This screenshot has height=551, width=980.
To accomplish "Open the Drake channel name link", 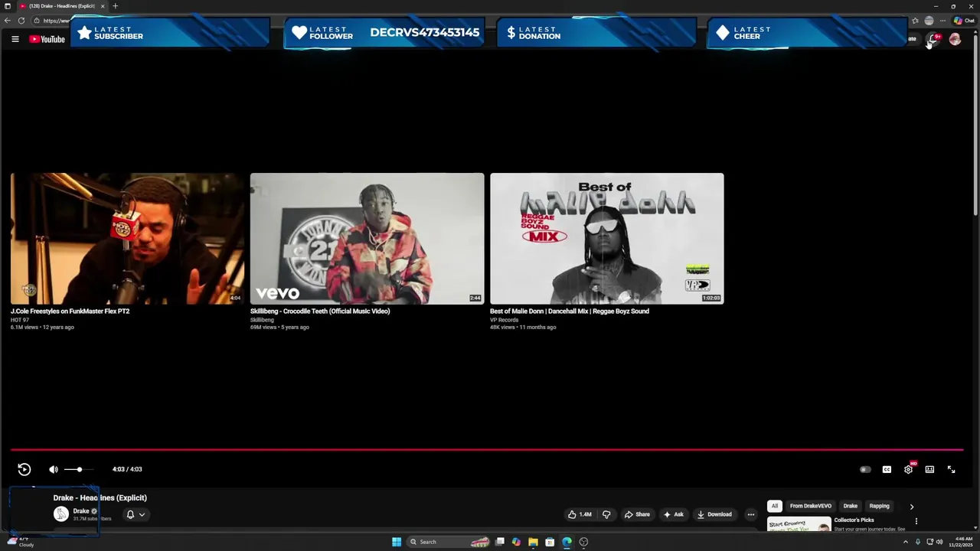I will click(x=81, y=511).
